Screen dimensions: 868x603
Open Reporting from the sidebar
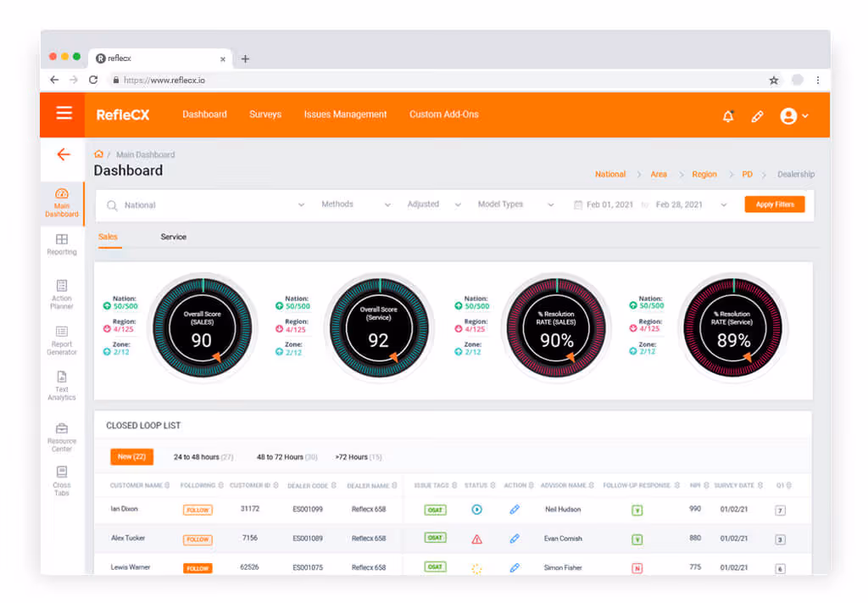(62, 244)
